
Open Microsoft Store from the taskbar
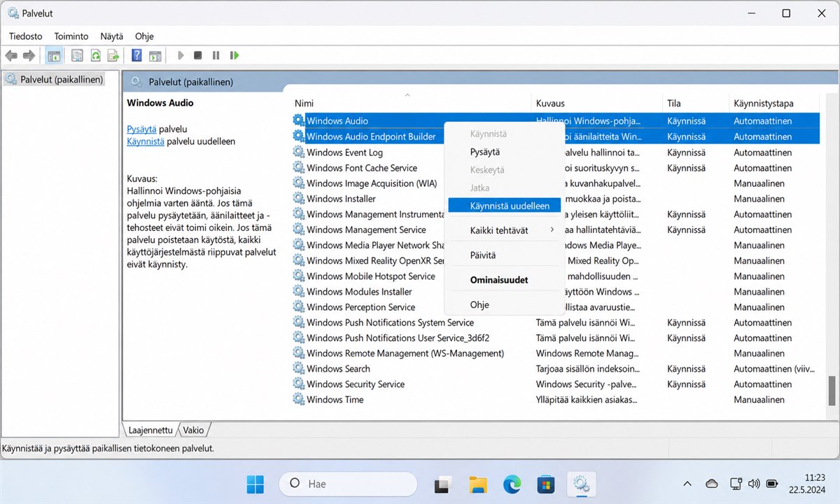tap(546, 484)
